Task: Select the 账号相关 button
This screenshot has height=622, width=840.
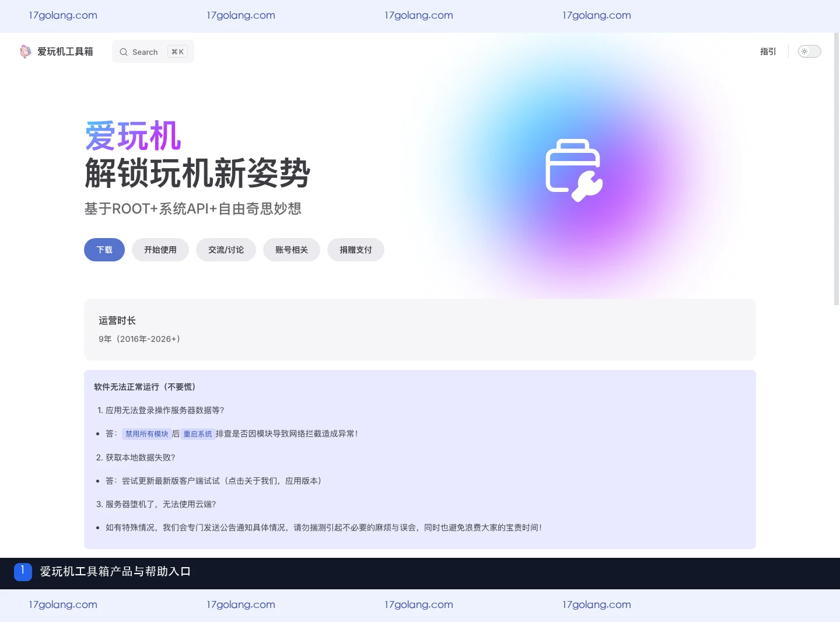Action: (292, 250)
